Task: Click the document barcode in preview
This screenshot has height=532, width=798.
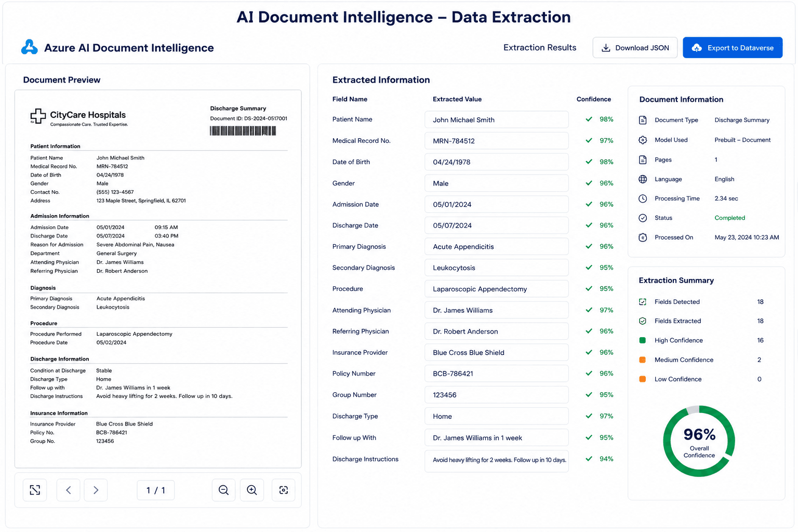Action: [x=243, y=131]
